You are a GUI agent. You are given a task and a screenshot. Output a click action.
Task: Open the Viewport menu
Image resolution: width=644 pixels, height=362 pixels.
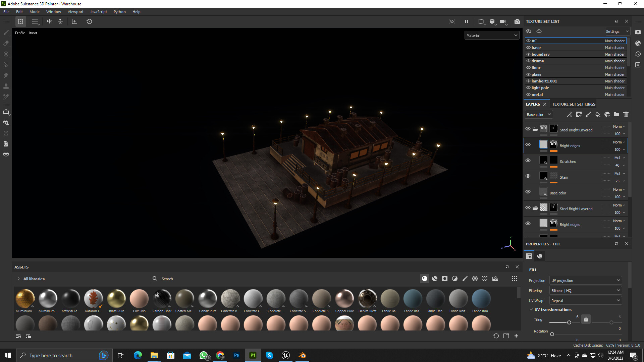[75, 12]
